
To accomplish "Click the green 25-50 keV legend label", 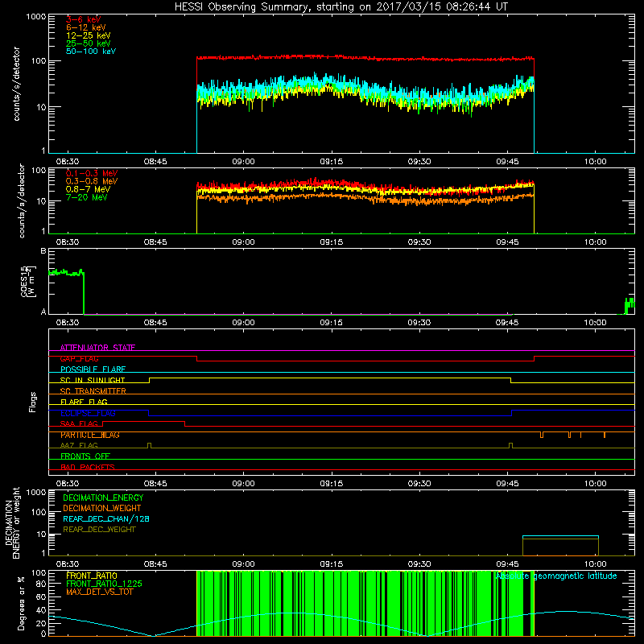I will (x=89, y=43).
